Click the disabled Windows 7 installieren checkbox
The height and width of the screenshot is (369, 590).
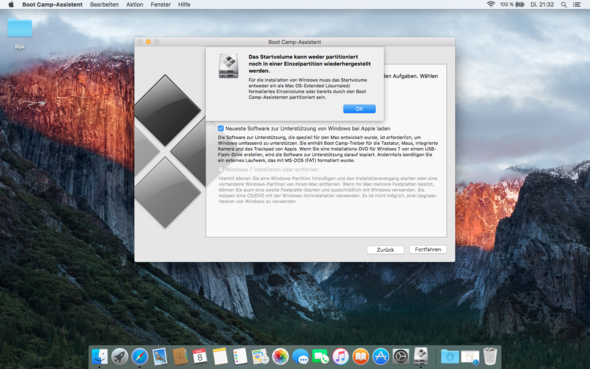[221, 169]
